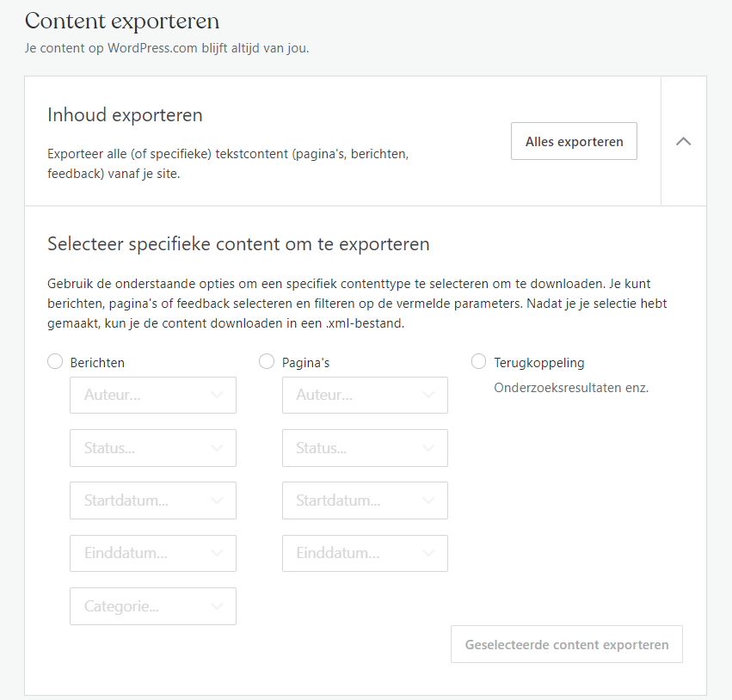This screenshot has height=700, width=732.
Task: Open the Berichten Einddatum dropdown
Action: [153, 554]
